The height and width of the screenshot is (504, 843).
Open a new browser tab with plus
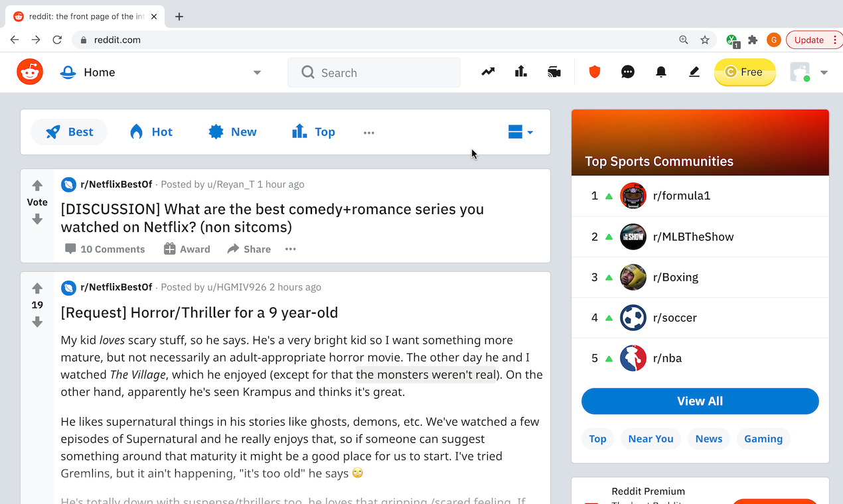pyautogui.click(x=179, y=17)
